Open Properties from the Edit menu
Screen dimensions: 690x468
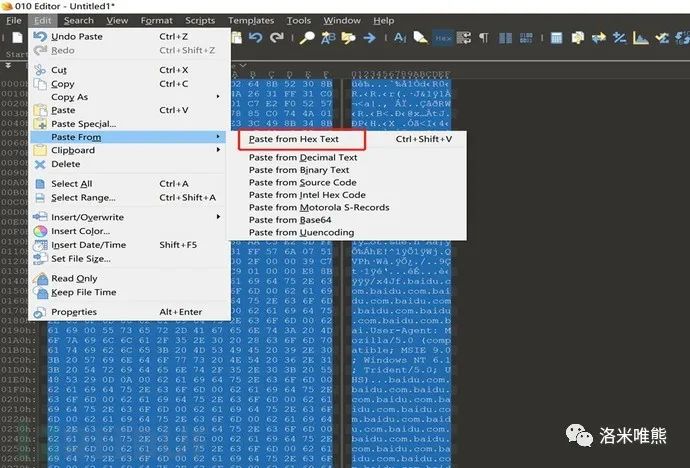coord(129,312)
